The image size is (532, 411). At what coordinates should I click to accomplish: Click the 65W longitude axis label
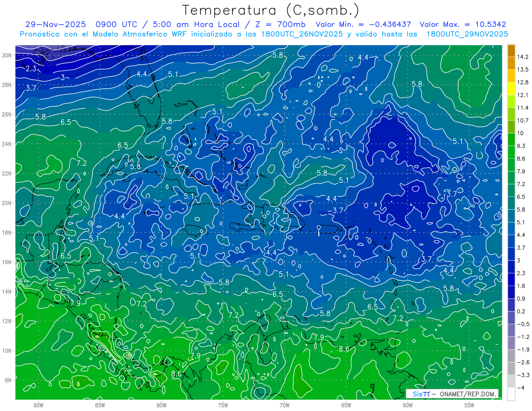[346, 405]
